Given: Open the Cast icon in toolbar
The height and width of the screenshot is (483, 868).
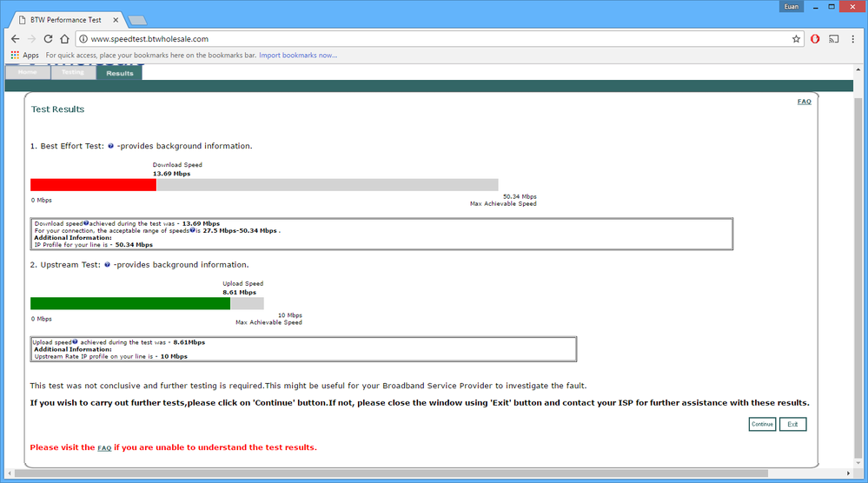Looking at the screenshot, I should (833, 39).
